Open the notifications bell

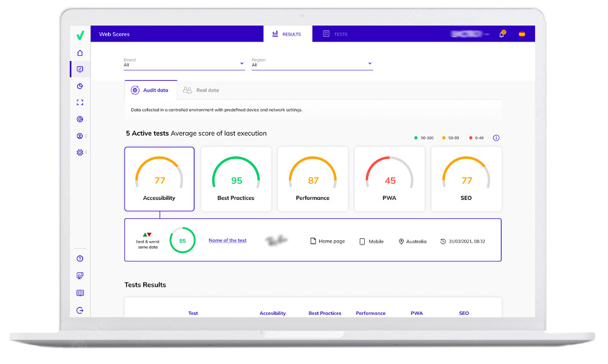(x=502, y=34)
